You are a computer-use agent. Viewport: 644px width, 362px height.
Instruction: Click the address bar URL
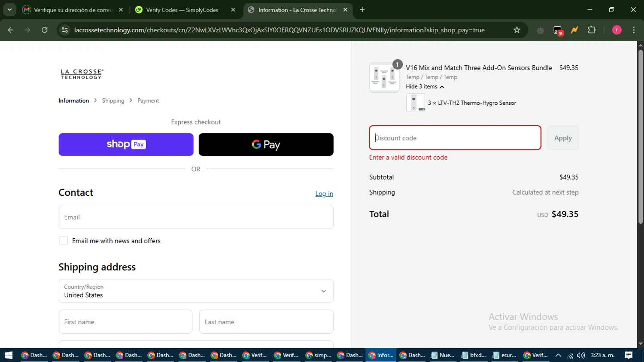pos(279,30)
